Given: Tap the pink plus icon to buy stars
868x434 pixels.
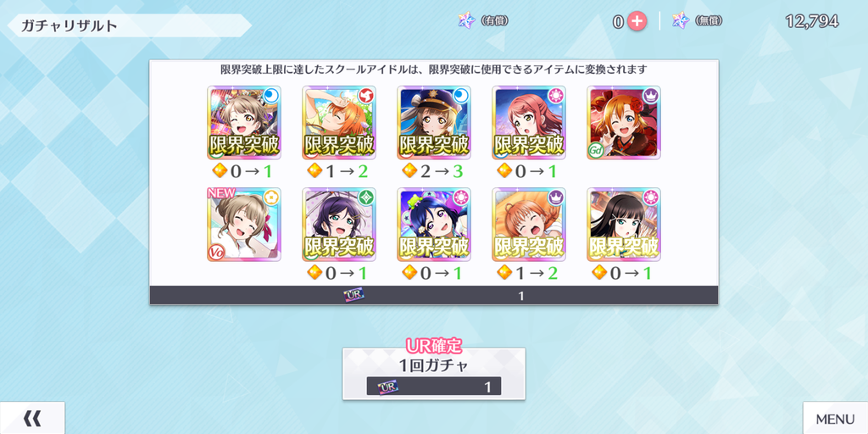Looking at the screenshot, I should pyautogui.click(x=637, y=21).
